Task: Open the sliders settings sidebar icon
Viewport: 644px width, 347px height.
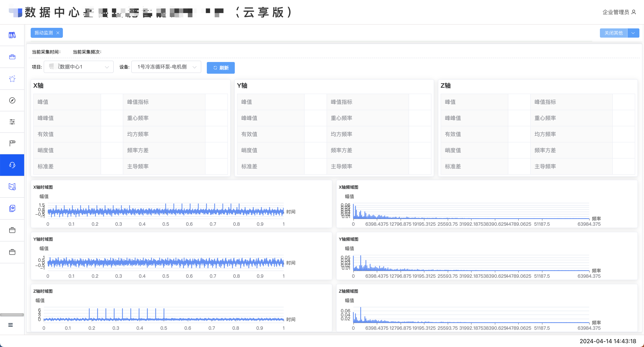Action: pos(12,122)
